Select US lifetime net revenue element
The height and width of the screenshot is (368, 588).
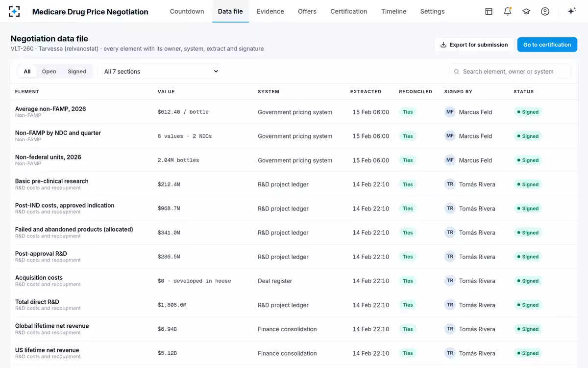[x=47, y=350]
